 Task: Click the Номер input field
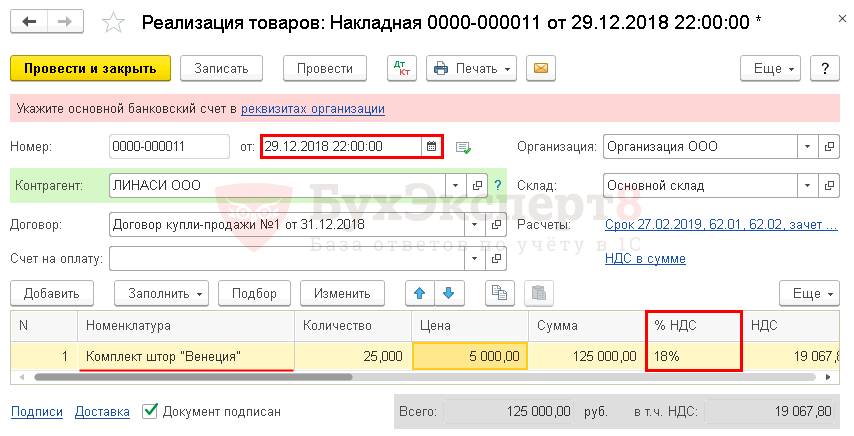click(170, 146)
